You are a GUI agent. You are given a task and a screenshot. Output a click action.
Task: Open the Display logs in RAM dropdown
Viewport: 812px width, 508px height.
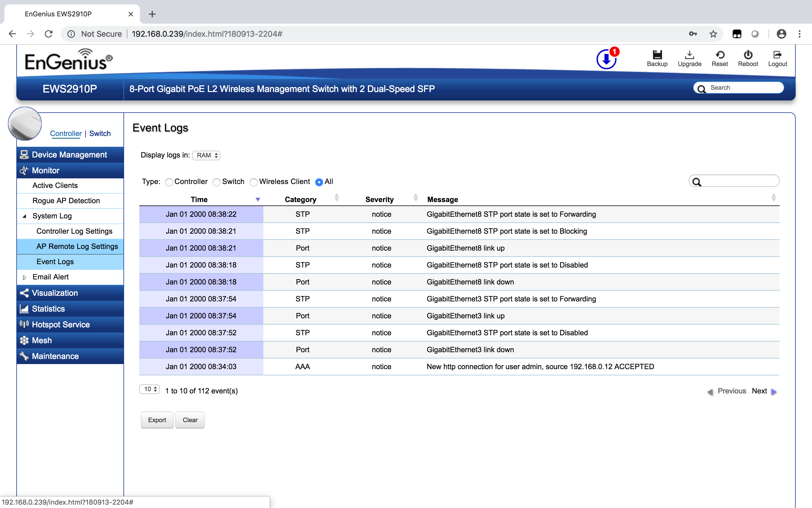(206, 155)
